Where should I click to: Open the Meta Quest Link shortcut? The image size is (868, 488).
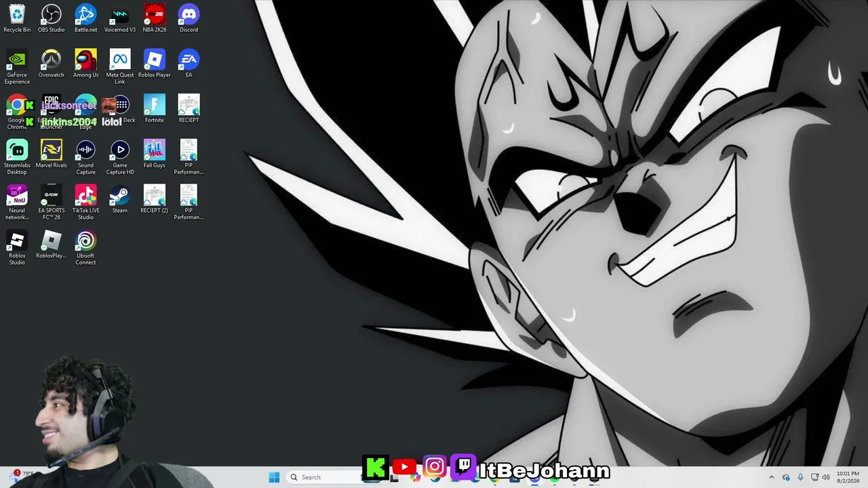point(120,67)
